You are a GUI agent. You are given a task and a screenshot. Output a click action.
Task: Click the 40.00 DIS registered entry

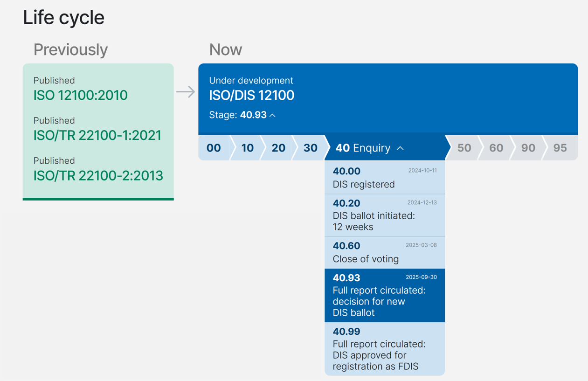pyautogui.click(x=384, y=178)
